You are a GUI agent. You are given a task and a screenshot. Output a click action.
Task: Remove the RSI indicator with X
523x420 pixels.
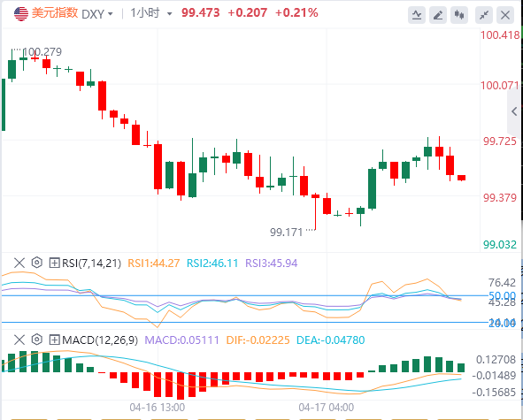click(x=19, y=263)
